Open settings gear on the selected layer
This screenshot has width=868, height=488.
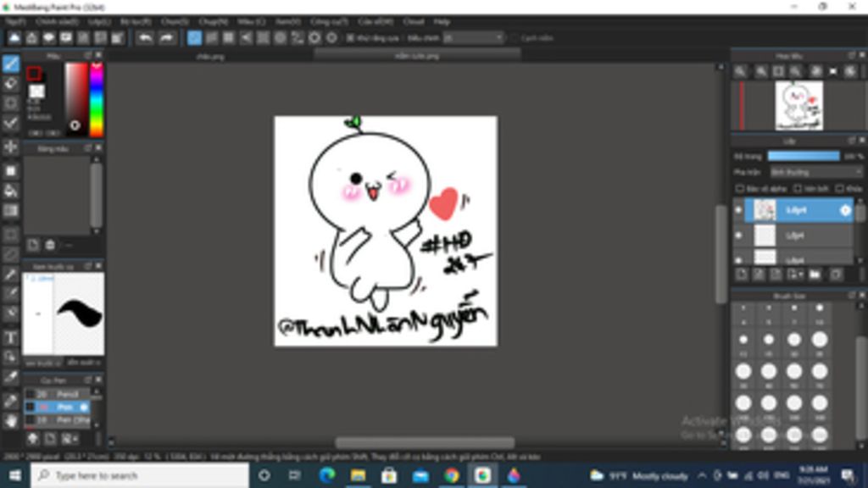coord(845,210)
